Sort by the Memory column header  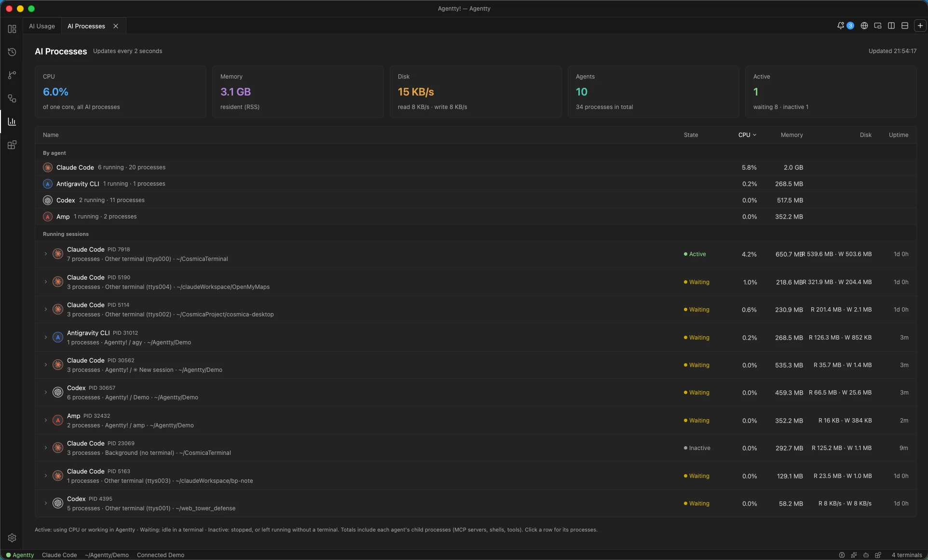(x=792, y=135)
